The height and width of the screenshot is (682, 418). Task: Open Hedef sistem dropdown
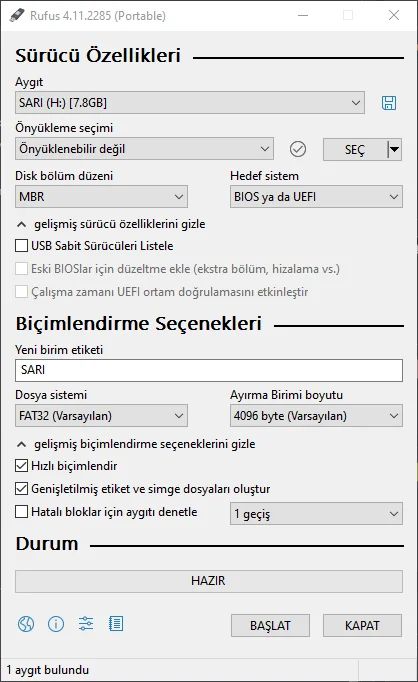[x=316, y=197]
